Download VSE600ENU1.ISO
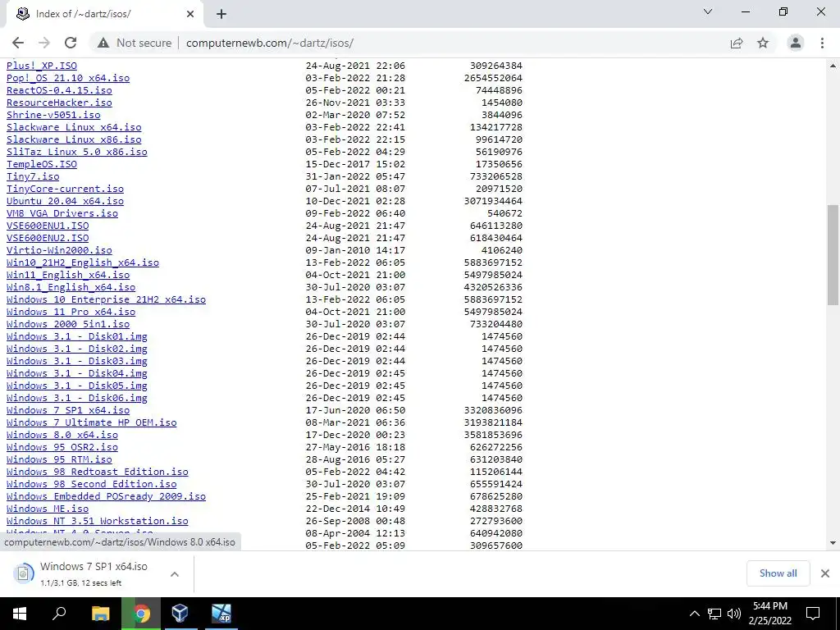840x630 pixels. click(48, 226)
